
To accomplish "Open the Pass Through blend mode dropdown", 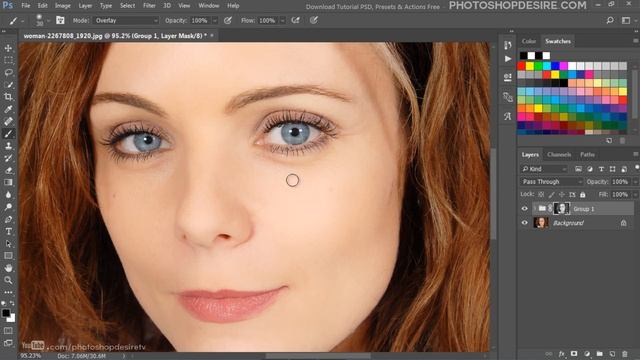I will pyautogui.click(x=551, y=182).
